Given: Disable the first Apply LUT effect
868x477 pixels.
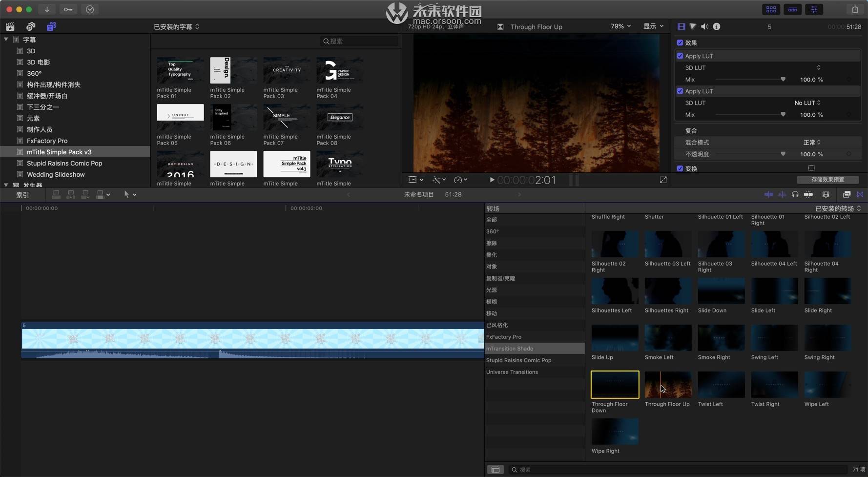Looking at the screenshot, I should click(x=680, y=56).
